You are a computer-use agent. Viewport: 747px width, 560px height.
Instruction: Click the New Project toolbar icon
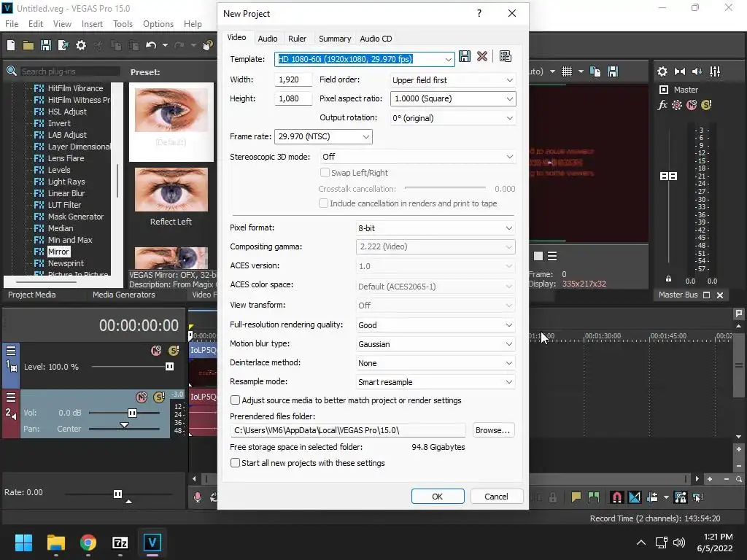coord(11,46)
